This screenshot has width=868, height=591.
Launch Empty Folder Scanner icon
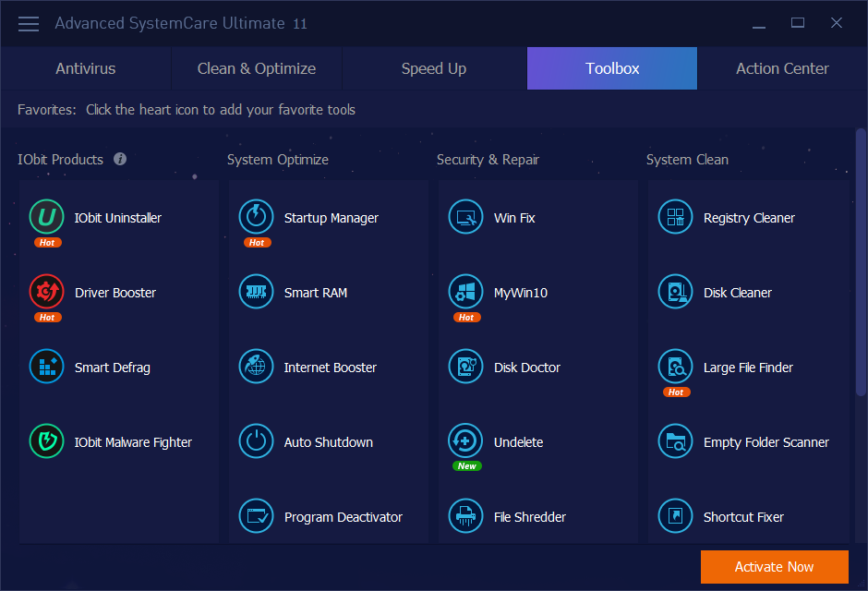pos(675,441)
